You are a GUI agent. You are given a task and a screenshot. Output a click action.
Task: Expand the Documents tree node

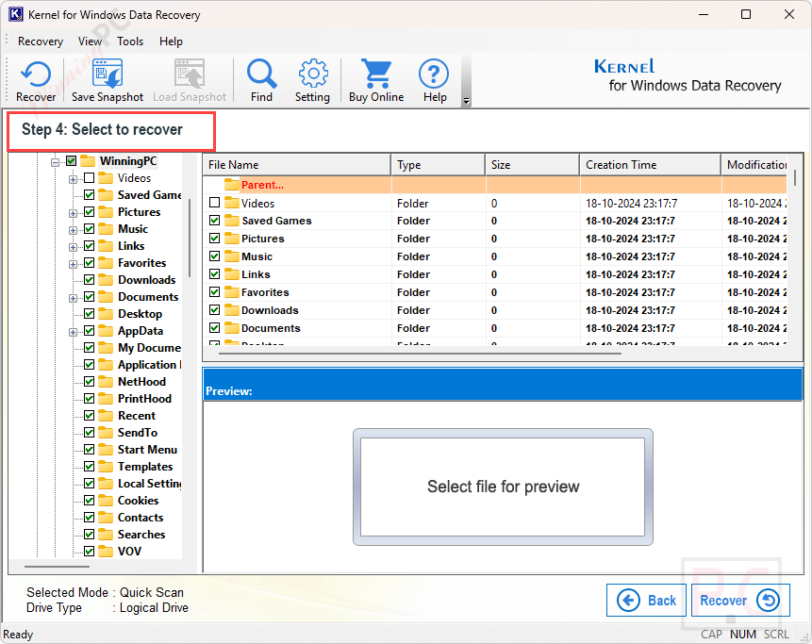click(x=73, y=298)
